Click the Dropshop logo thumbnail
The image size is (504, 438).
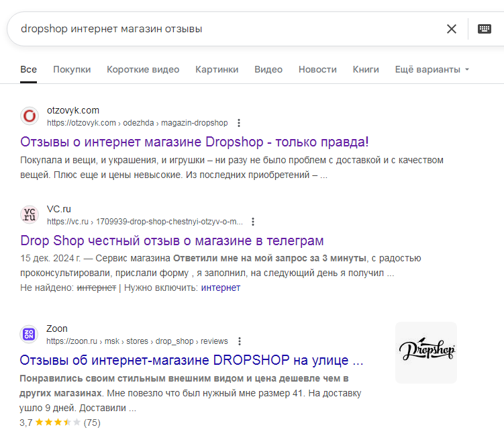tap(426, 352)
